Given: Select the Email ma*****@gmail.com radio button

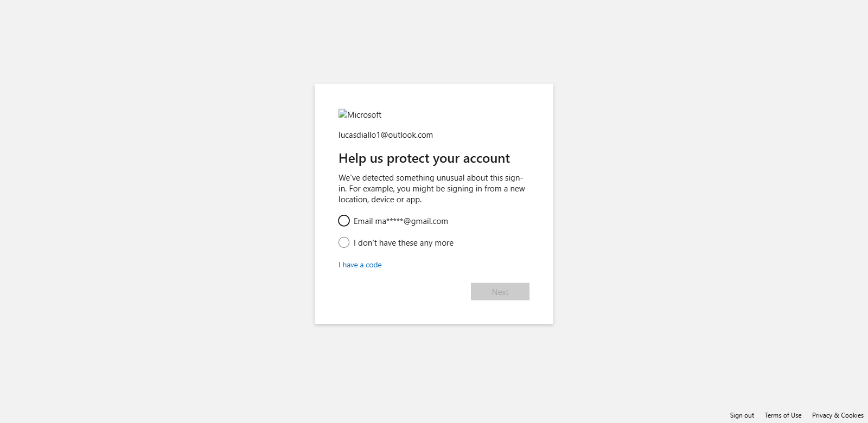Looking at the screenshot, I should click(344, 221).
